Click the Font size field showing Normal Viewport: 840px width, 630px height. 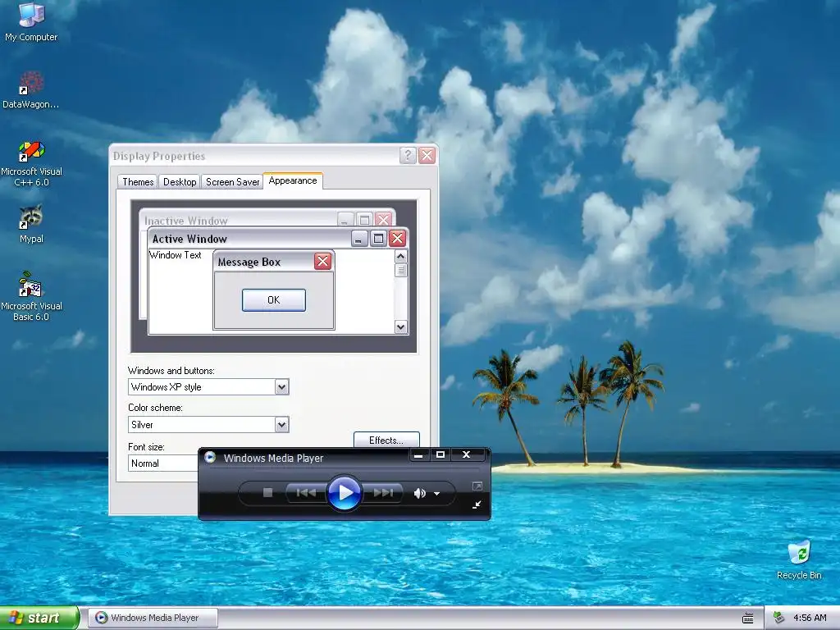point(163,463)
